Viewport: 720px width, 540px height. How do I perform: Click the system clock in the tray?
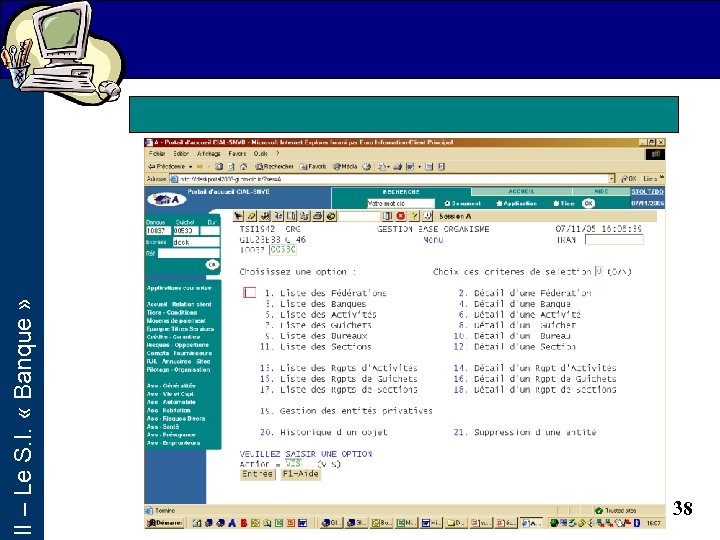[653, 523]
